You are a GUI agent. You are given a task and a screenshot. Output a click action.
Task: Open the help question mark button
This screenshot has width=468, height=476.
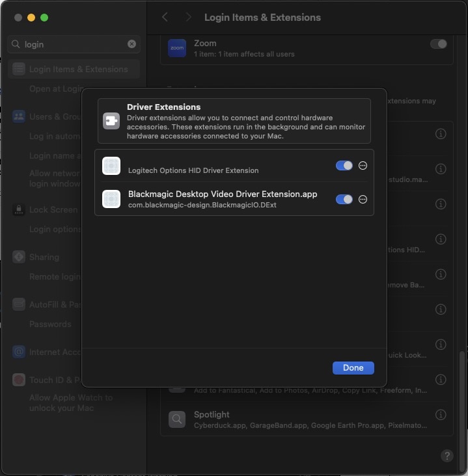pyautogui.click(x=447, y=456)
